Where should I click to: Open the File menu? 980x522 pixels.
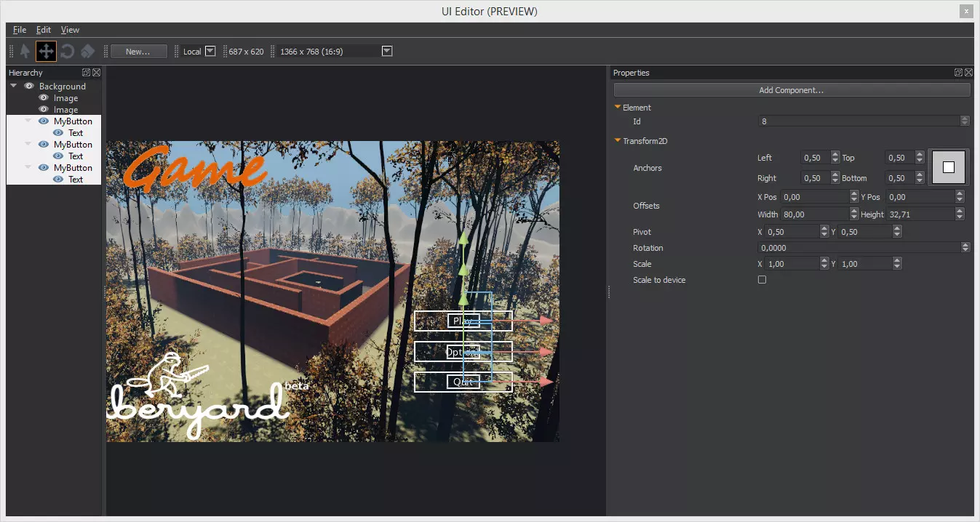tap(20, 30)
